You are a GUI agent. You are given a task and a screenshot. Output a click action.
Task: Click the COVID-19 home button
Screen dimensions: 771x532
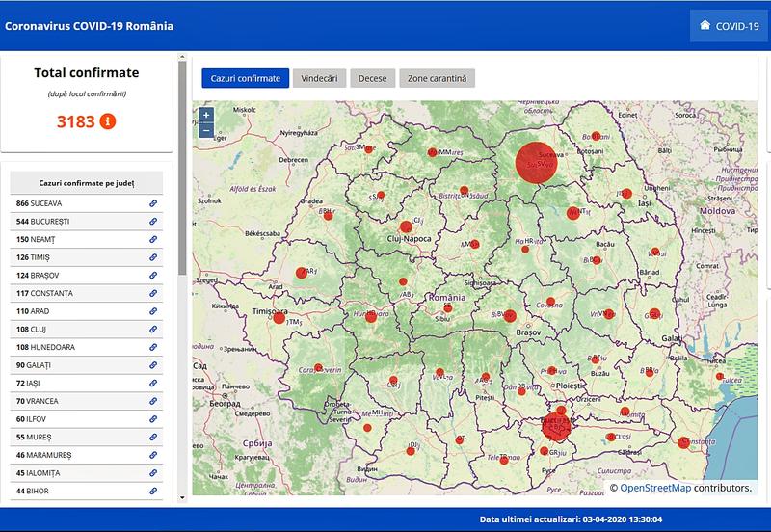click(x=729, y=26)
